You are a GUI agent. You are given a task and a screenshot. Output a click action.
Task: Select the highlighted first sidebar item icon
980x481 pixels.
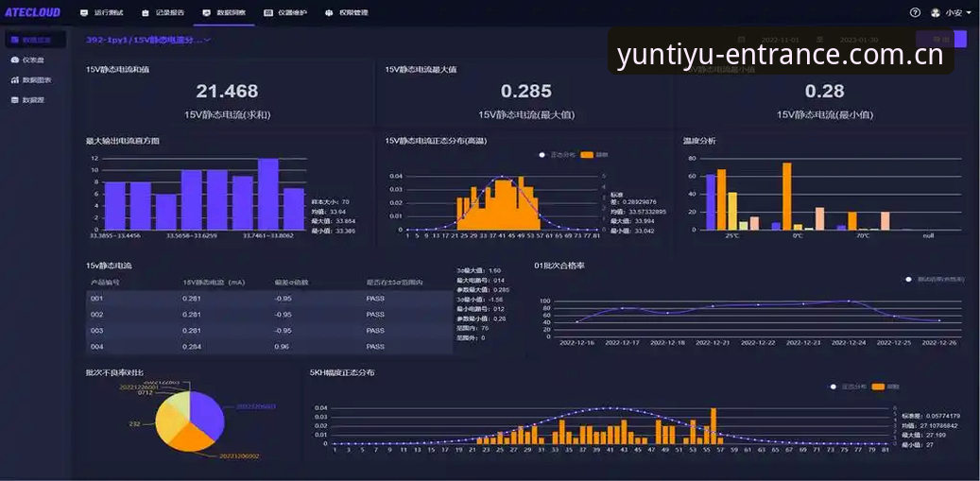pyautogui.click(x=15, y=40)
